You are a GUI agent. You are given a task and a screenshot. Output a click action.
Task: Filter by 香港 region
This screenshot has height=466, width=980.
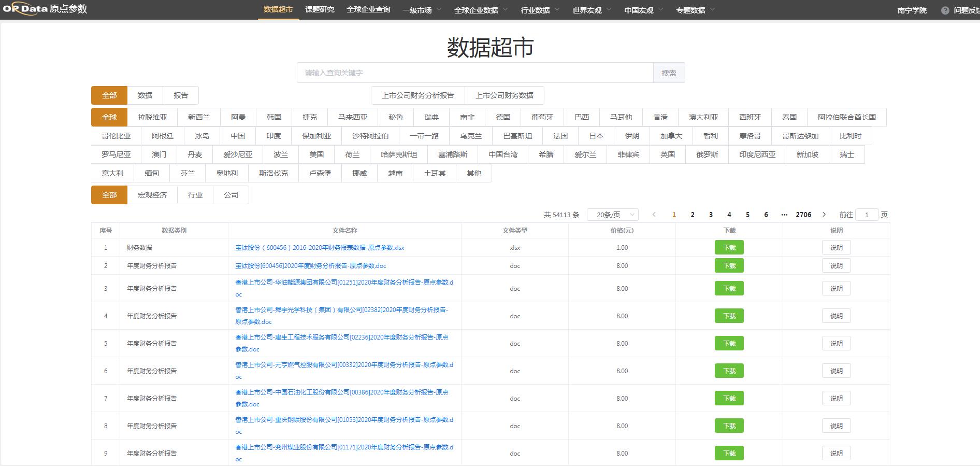point(660,117)
